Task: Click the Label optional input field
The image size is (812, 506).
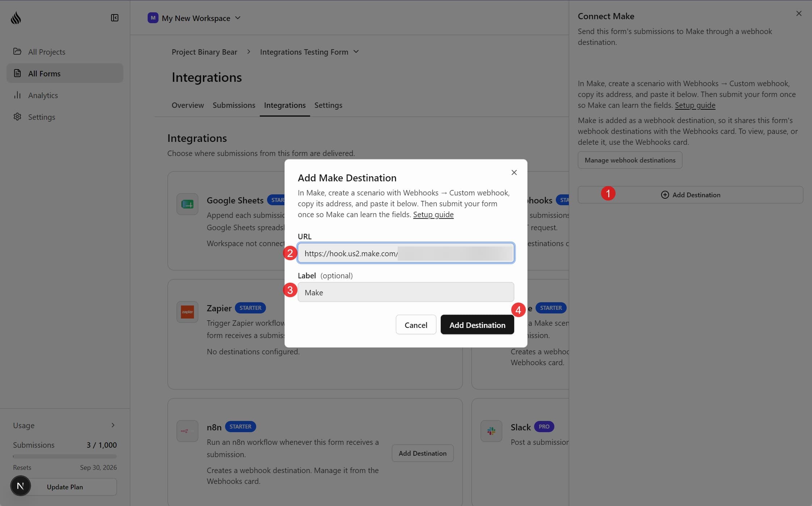Action: [x=406, y=292]
